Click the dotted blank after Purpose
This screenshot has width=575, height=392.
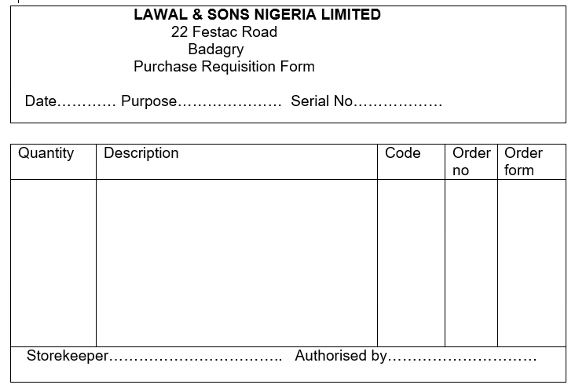[229, 102]
